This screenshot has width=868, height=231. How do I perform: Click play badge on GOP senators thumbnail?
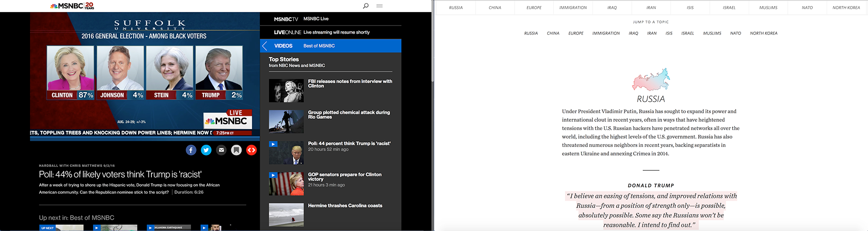coord(273,175)
